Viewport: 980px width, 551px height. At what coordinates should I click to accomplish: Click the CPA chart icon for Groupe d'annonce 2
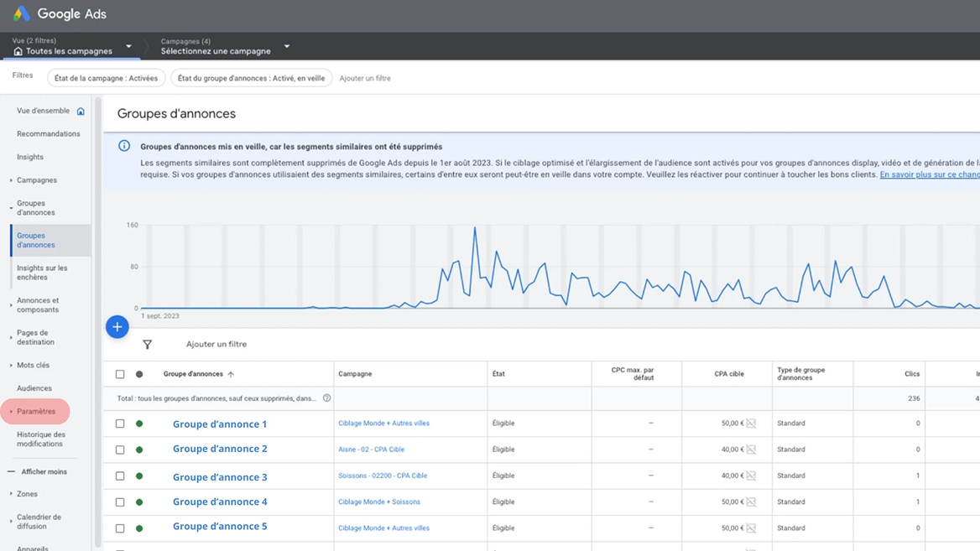point(751,450)
